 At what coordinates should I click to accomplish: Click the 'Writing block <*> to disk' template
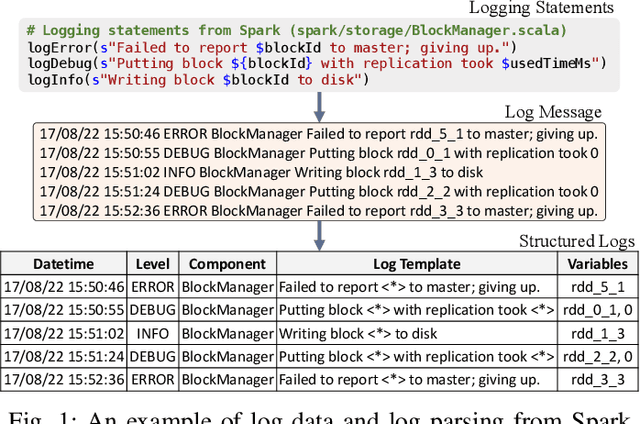[x=417, y=333]
